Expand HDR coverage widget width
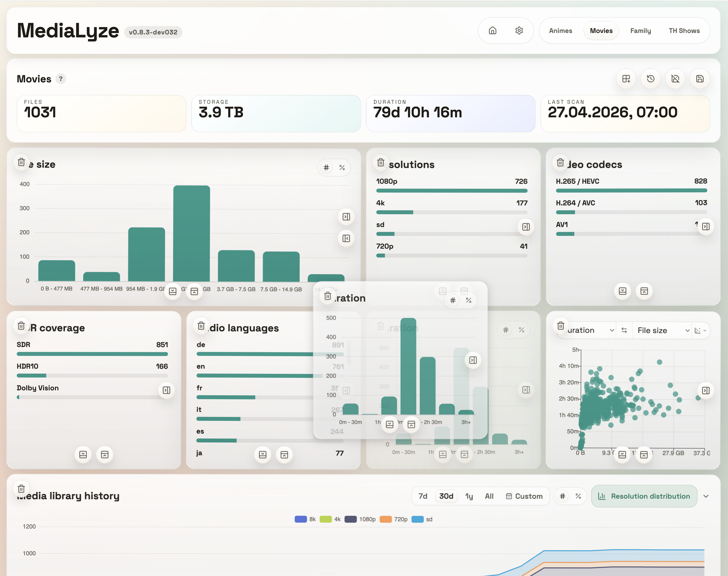Screen dimensions: 728x576 coord(167,391)
